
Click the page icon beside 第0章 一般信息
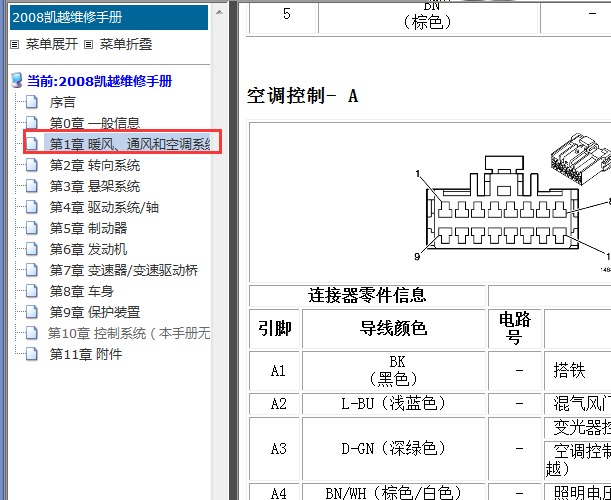(x=32, y=123)
